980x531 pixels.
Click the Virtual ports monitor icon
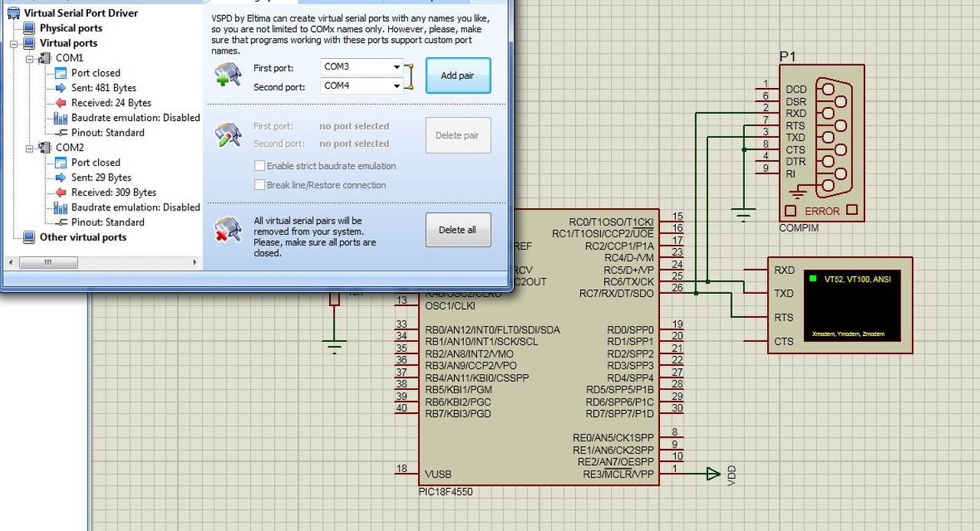point(29,44)
